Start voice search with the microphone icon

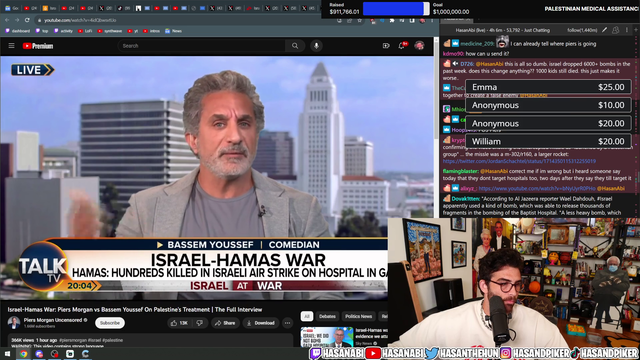pos(316,46)
